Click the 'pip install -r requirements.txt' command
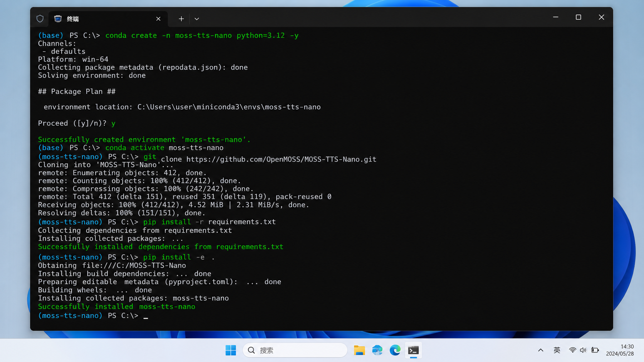This screenshot has height=362, width=644. [x=210, y=222]
